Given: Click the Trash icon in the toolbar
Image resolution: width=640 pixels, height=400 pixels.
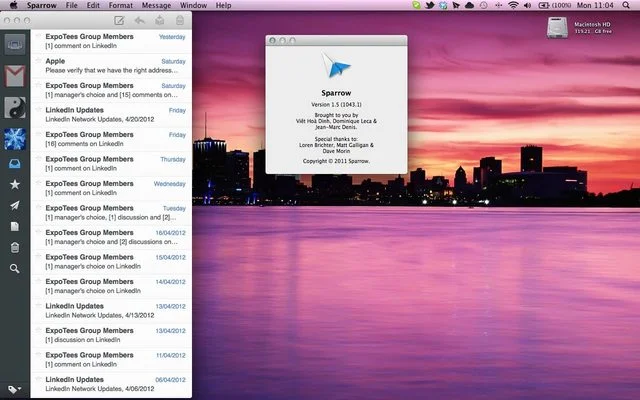Looking at the screenshot, I should 180,20.
